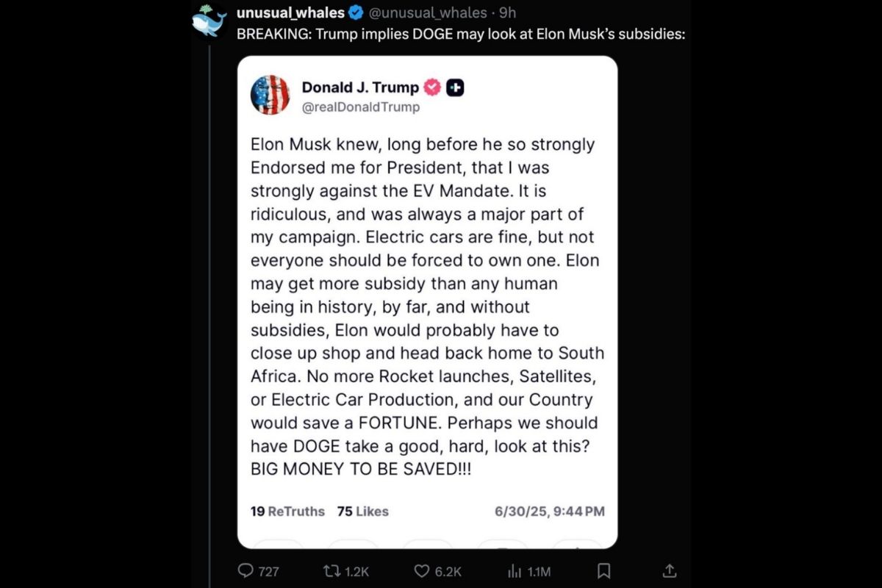Click the 75 Likes count
The image size is (882, 588).
363,511
